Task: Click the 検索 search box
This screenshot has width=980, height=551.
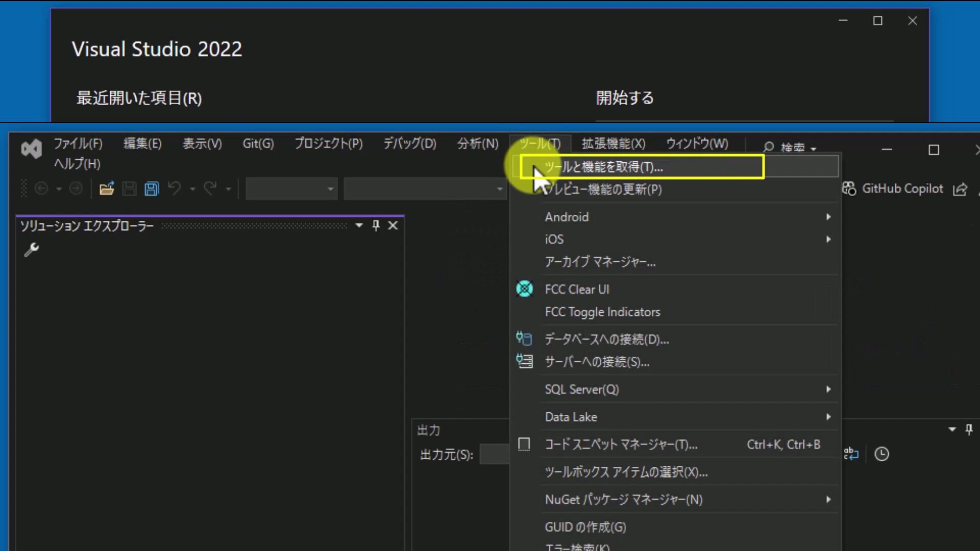Action: [790, 147]
